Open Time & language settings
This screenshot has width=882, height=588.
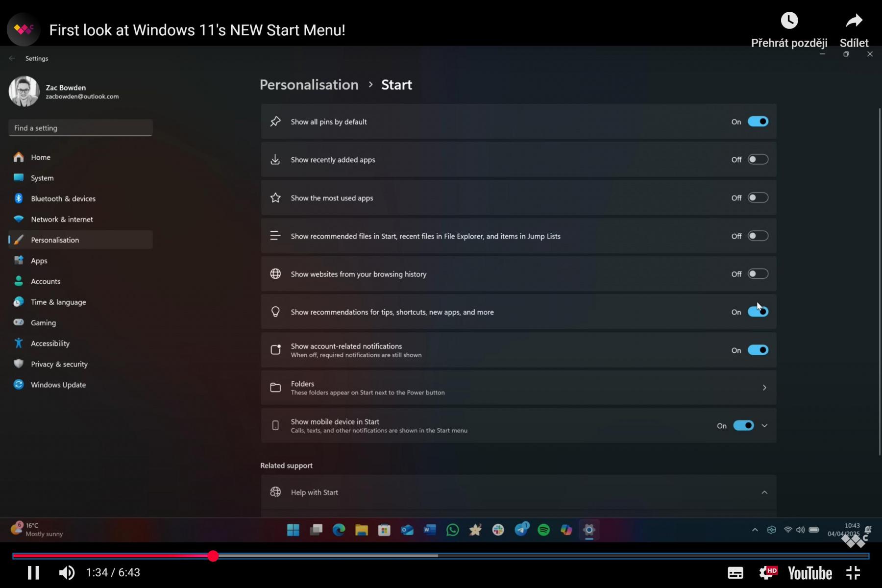(x=80, y=302)
